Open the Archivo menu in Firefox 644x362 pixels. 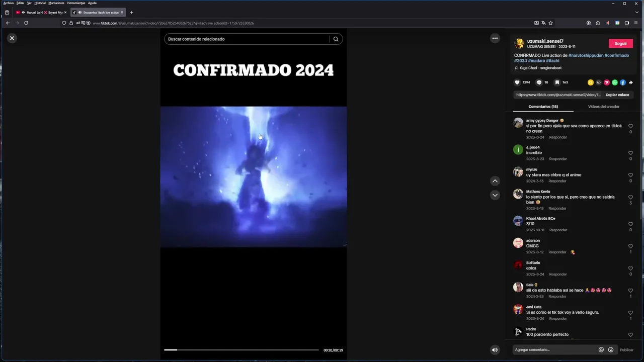[x=9, y=3]
